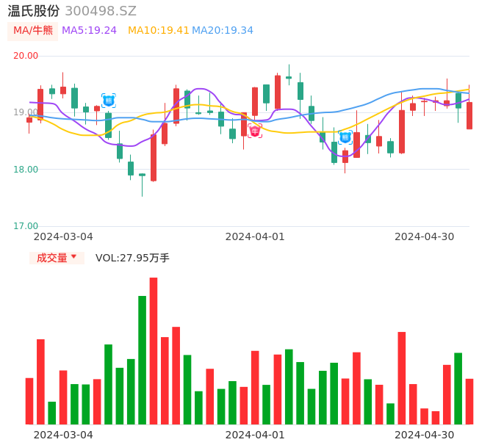This screenshot has height=445, width=504.
Task: Click the 2024-04-30 date label under the volume chart
Action: tap(424, 435)
